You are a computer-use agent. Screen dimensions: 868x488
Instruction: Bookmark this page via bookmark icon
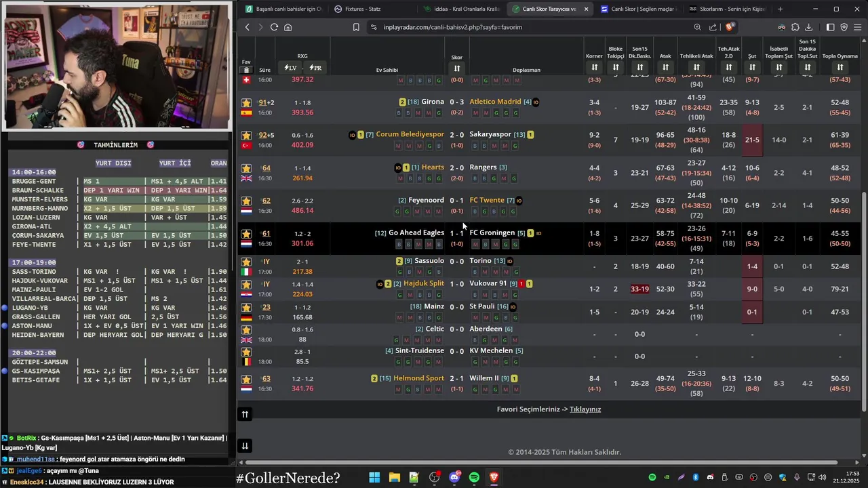(356, 27)
